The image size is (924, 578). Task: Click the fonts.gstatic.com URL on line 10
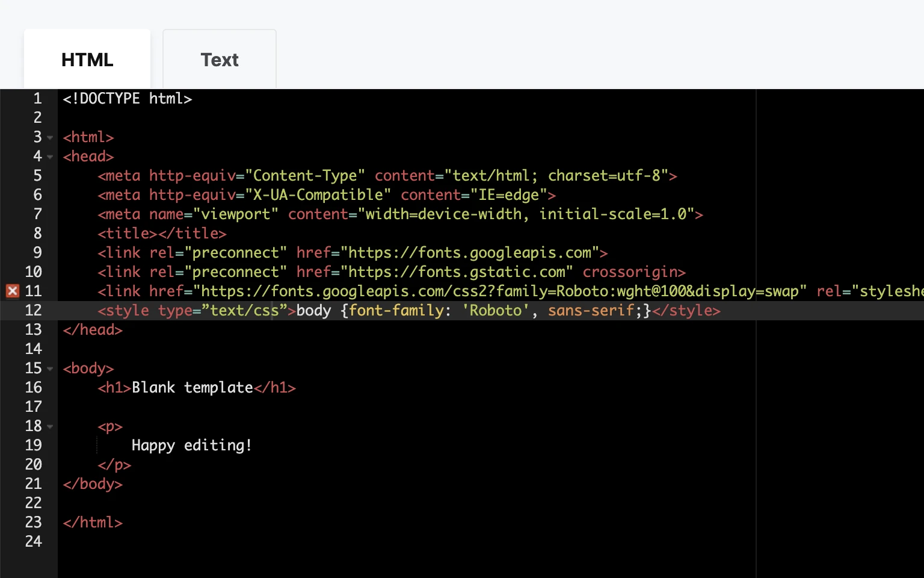coord(457,272)
